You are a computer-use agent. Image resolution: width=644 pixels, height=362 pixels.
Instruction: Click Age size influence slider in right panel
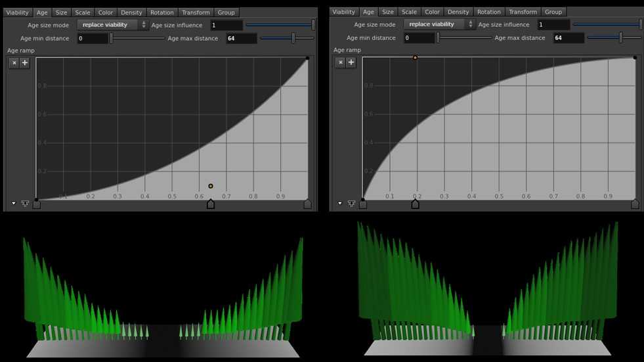(607, 25)
